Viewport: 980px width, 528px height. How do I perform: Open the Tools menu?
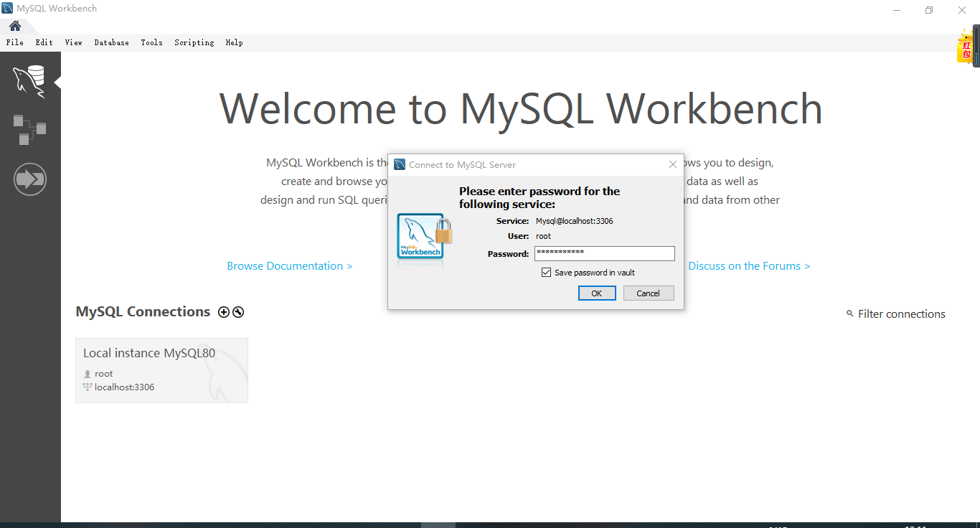point(151,42)
